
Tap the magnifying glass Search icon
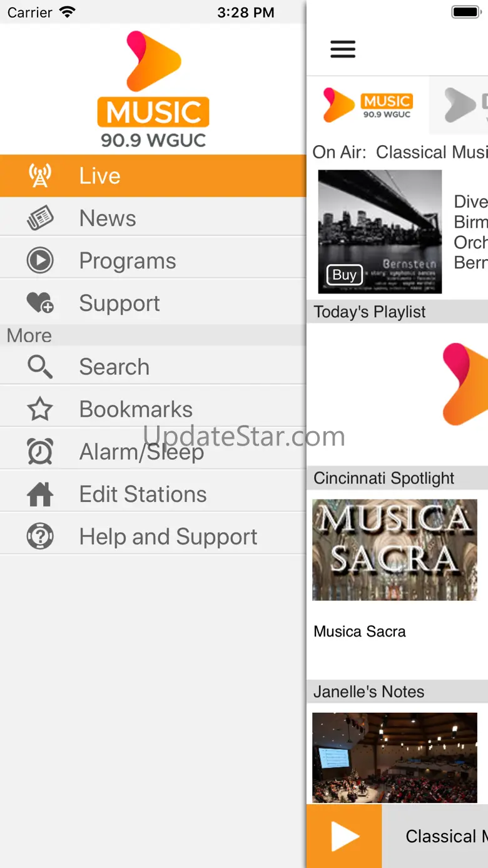point(40,367)
